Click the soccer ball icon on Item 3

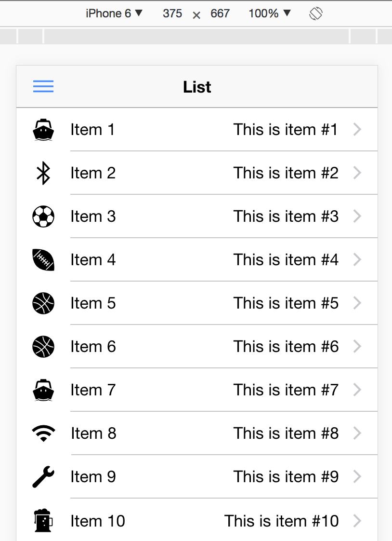(x=43, y=216)
